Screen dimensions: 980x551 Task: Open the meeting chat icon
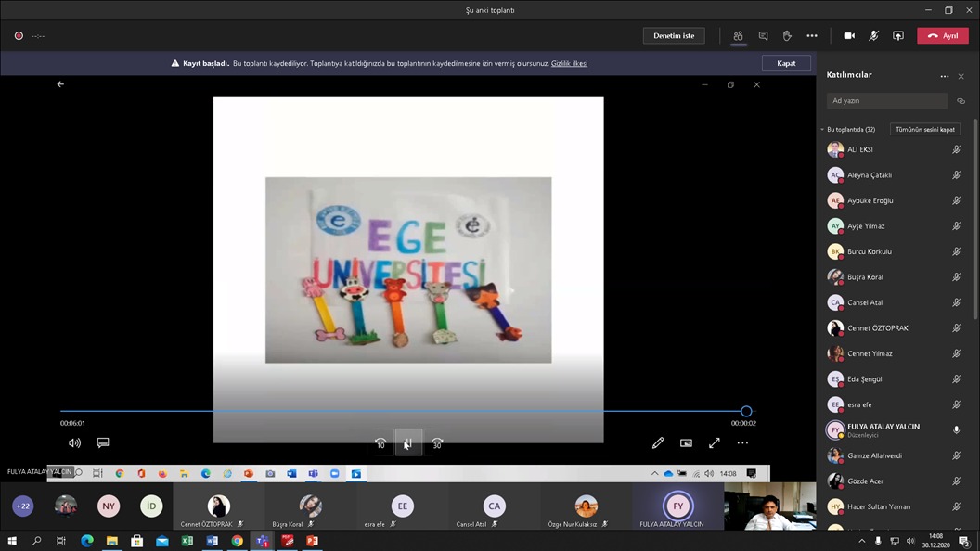tap(763, 35)
